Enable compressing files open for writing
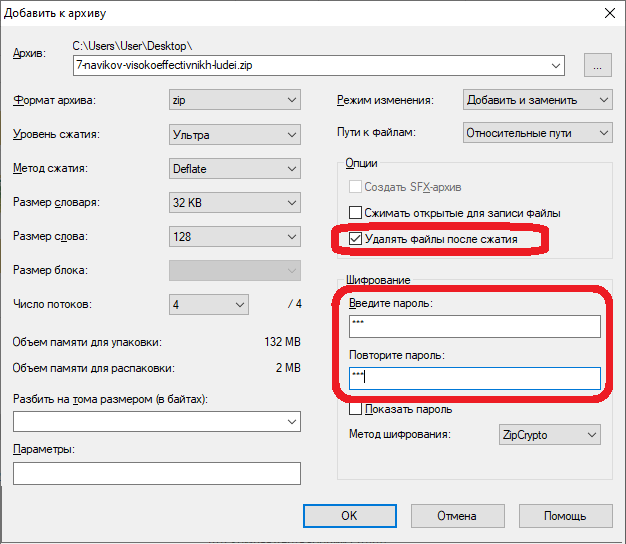The height and width of the screenshot is (544, 626). [355, 212]
